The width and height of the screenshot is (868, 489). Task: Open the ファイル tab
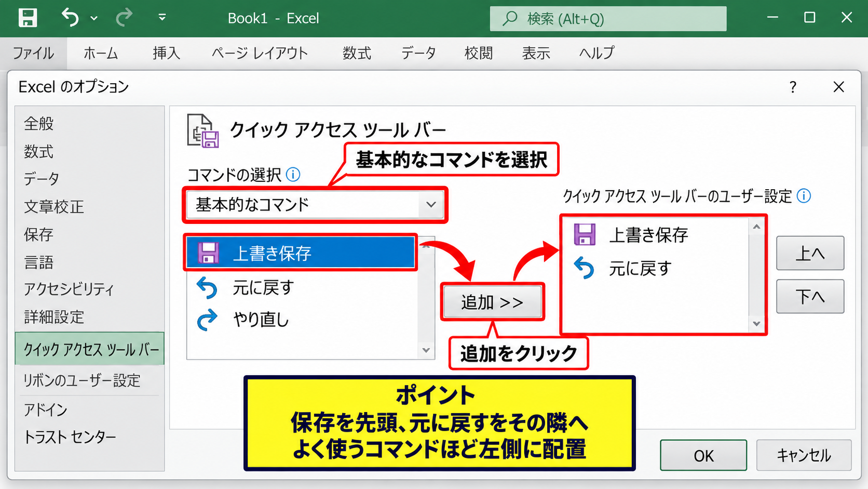[33, 53]
